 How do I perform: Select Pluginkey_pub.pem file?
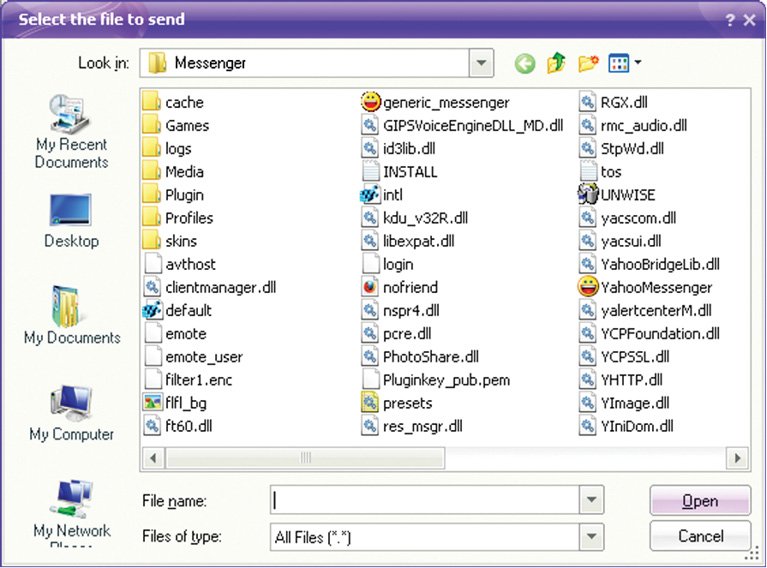(436, 380)
